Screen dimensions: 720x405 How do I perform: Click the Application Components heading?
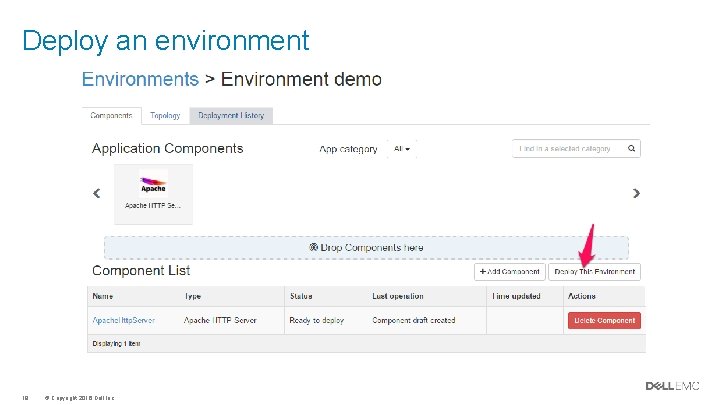168,149
